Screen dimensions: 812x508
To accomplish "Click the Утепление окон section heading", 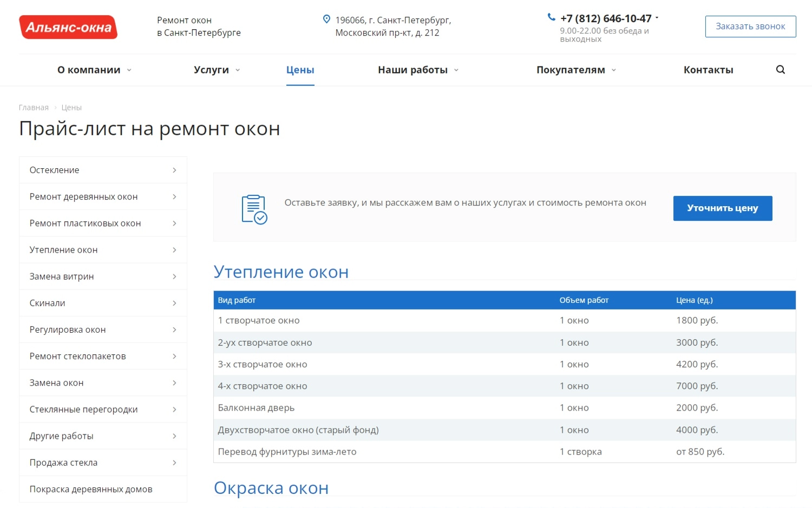I will (281, 272).
